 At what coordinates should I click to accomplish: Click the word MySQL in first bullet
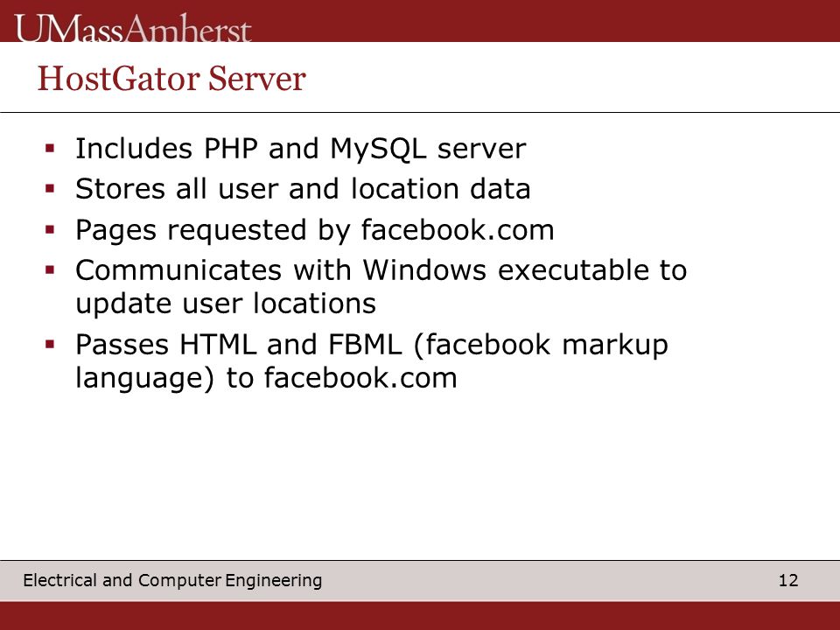[378, 149]
